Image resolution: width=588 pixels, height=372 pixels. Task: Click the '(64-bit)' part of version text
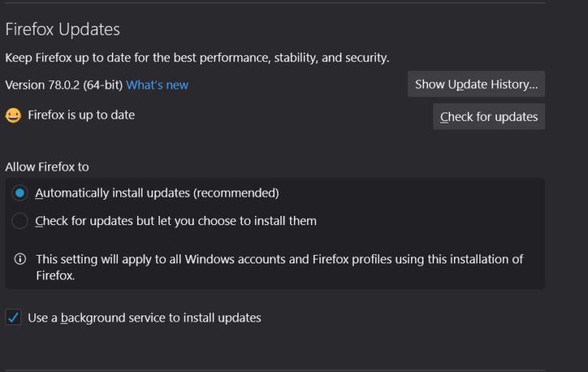[103, 85]
